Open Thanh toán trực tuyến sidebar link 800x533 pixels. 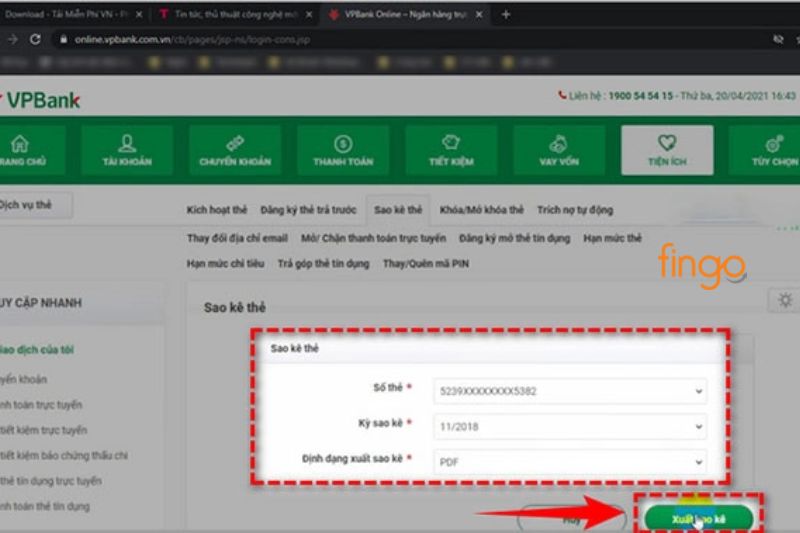[41, 405]
